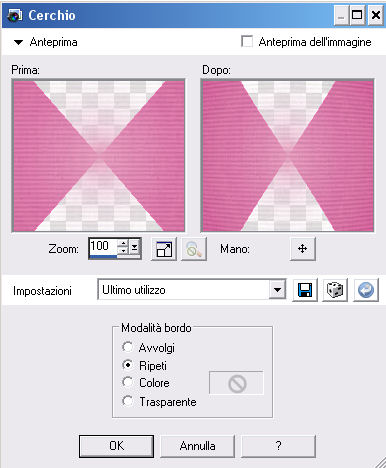Reset settings with the blue arrow icon

[366, 290]
